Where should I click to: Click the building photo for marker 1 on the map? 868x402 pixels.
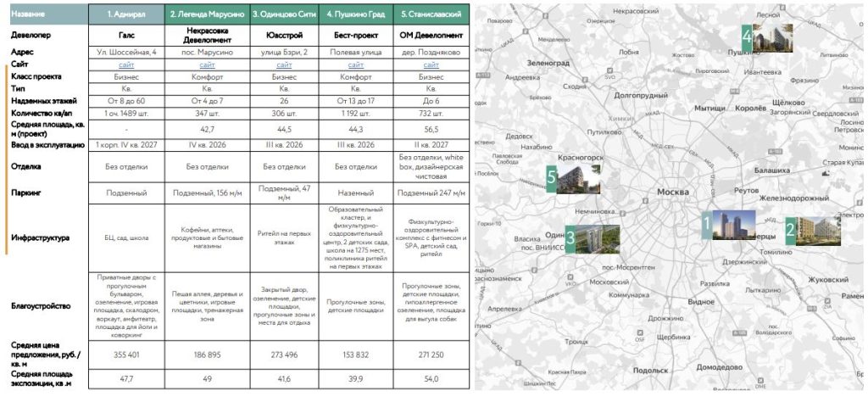pyautogui.click(x=734, y=225)
